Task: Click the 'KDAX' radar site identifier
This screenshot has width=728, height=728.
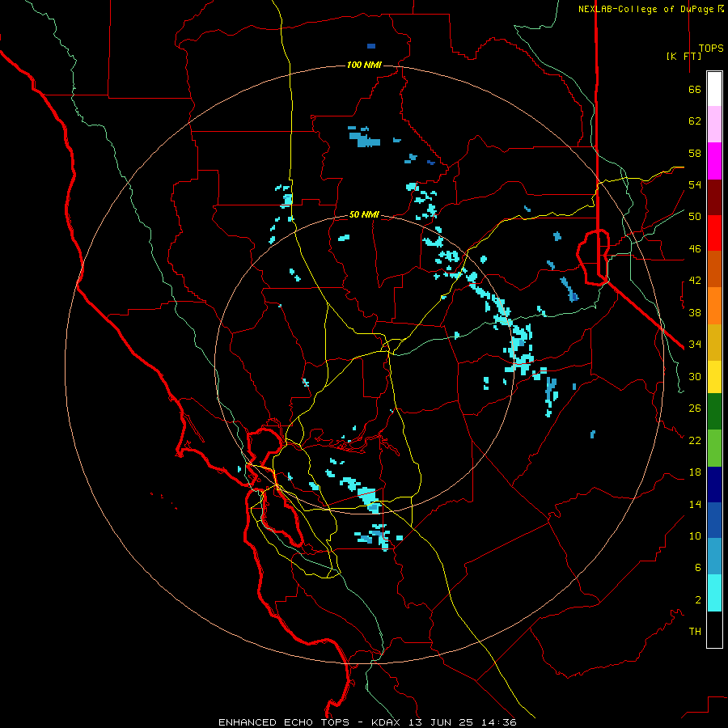Action: (387, 722)
